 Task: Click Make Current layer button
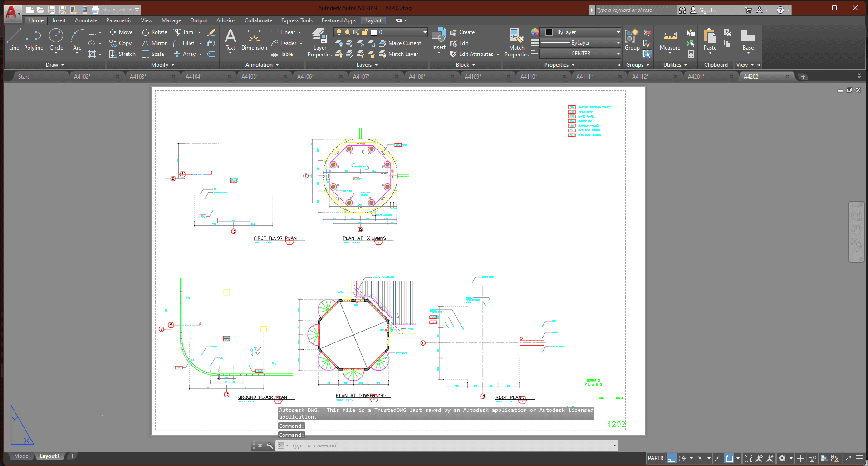(x=400, y=43)
